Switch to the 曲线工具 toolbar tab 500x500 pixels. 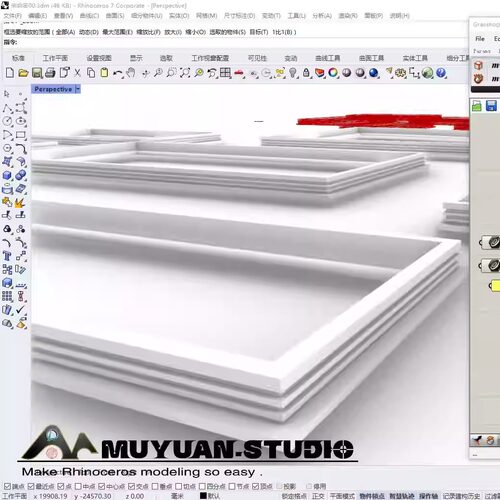[x=328, y=58]
